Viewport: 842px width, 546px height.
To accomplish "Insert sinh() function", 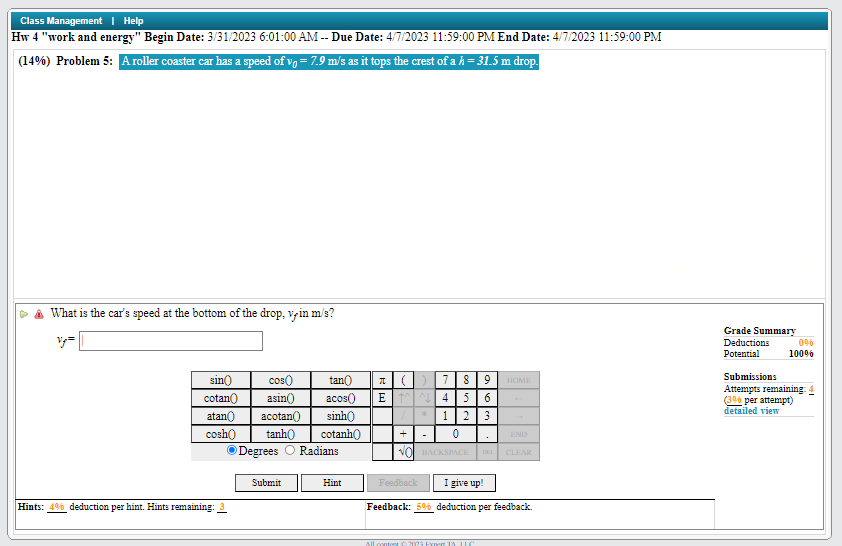I will click(x=341, y=416).
